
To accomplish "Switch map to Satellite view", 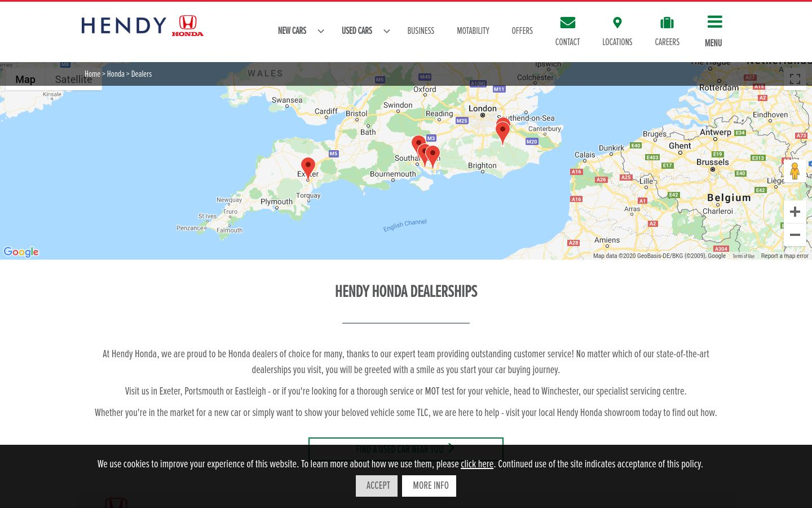I will point(73,80).
